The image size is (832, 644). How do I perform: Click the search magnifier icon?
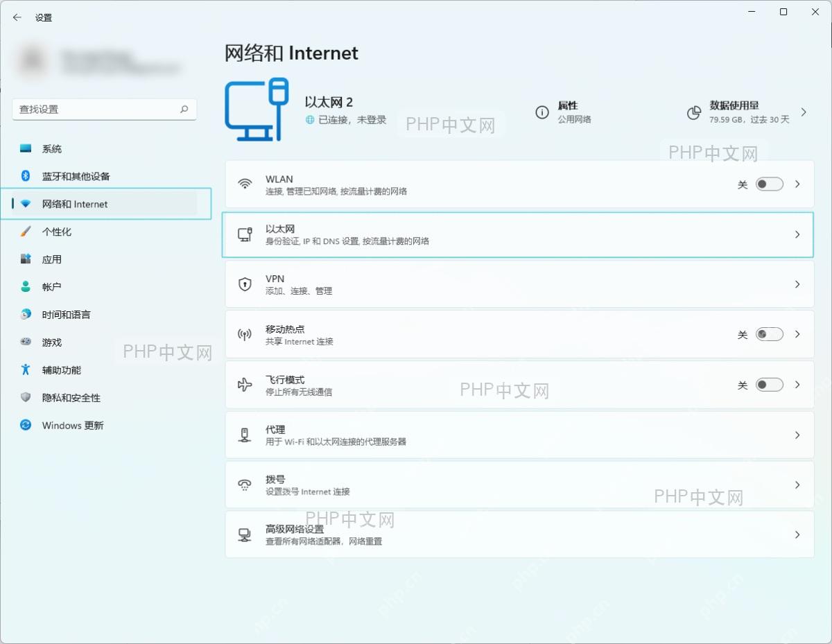(x=184, y=109)
